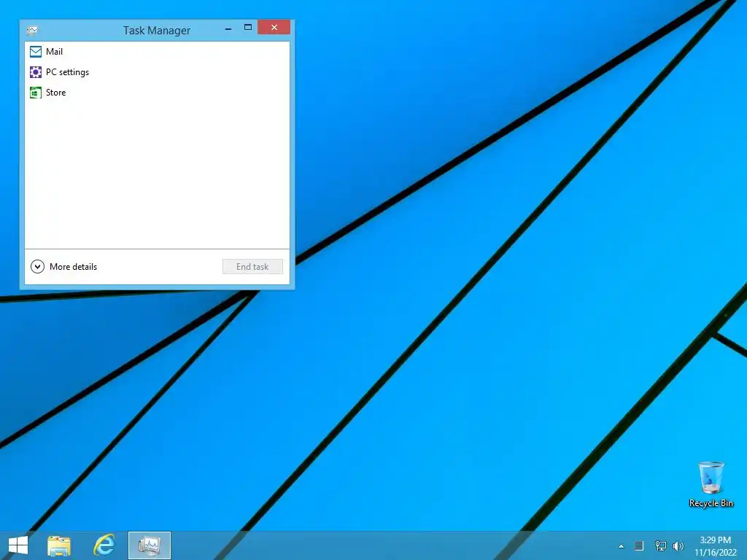Expand More details chevron
Viewport: 747px width, 560px height.
click(37, 267)
